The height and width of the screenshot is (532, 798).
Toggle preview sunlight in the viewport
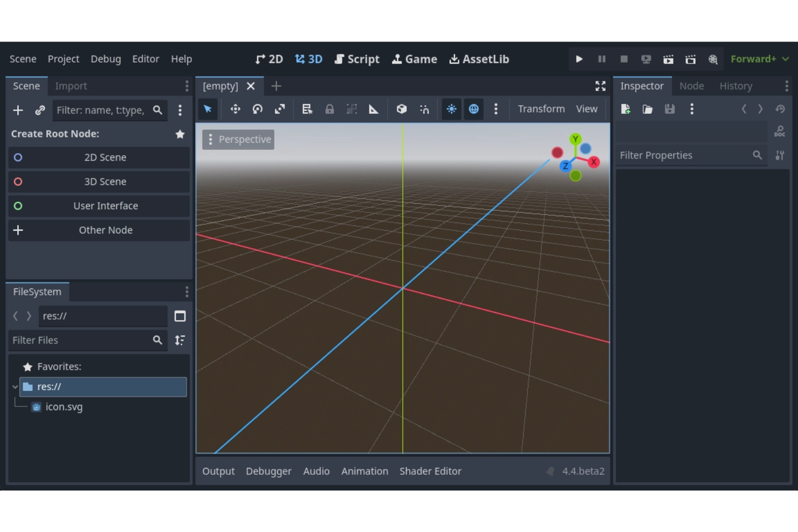[451, 109]
